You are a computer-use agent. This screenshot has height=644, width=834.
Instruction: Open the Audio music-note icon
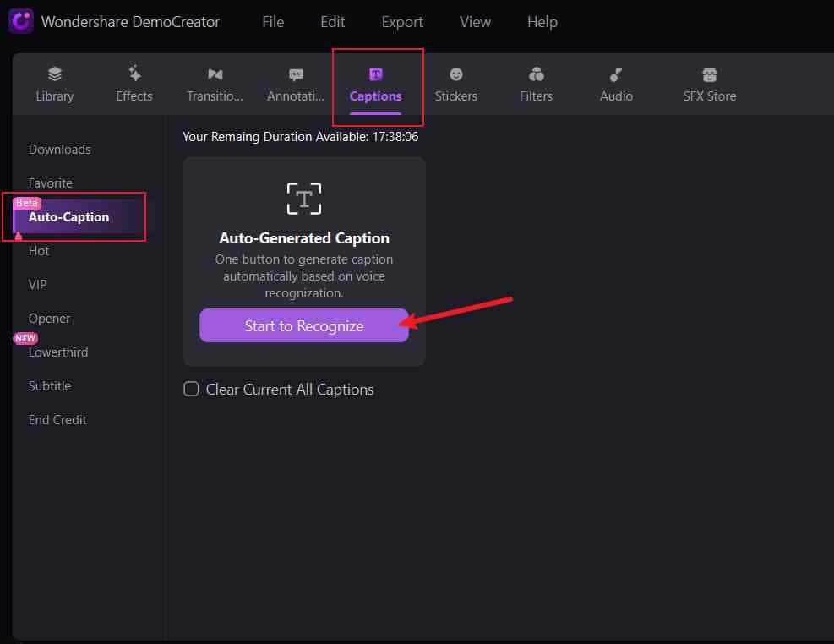point(616,74)
